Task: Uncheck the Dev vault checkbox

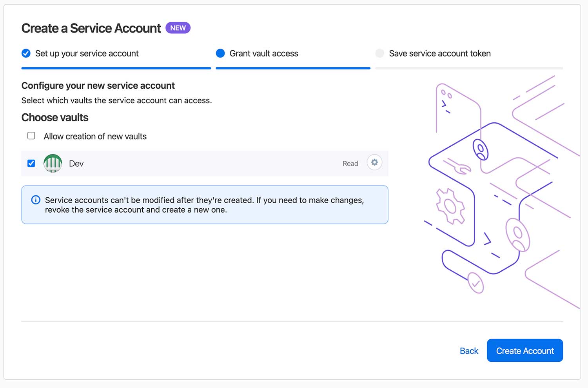Action: pyautogui.click(x=31, y=163)
